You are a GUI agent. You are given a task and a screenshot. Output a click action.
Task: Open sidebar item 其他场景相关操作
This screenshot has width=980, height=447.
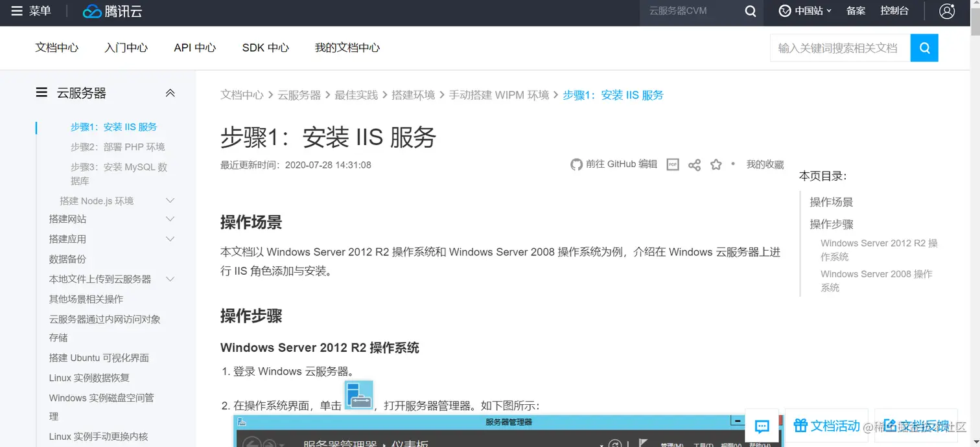click(86, 299)
